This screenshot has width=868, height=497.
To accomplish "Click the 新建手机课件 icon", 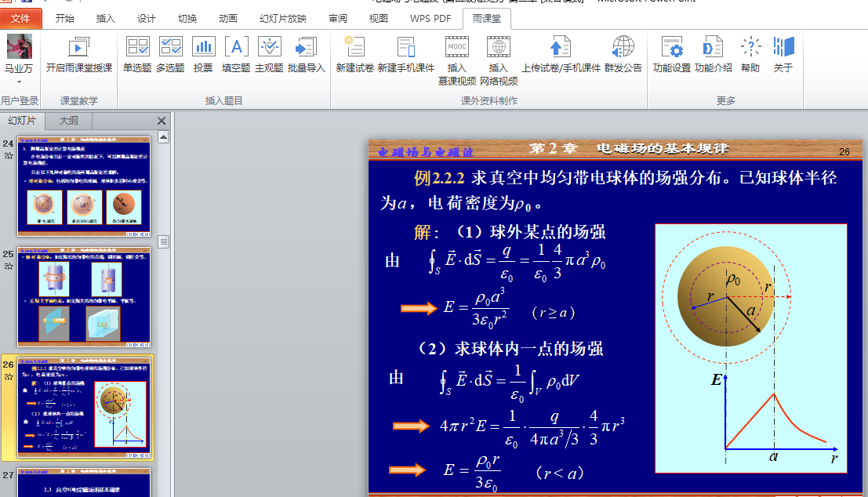I will (x=405, y=53).
